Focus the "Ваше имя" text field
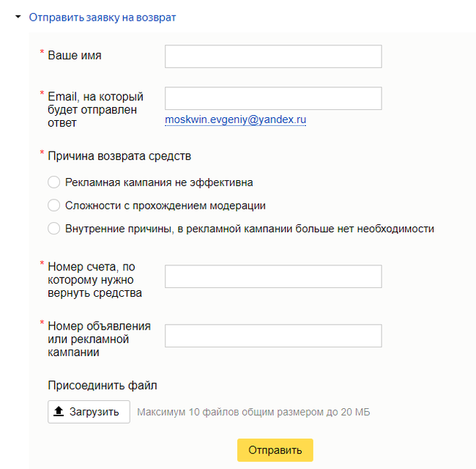This screenshot has width=476, height=469. 273,56
